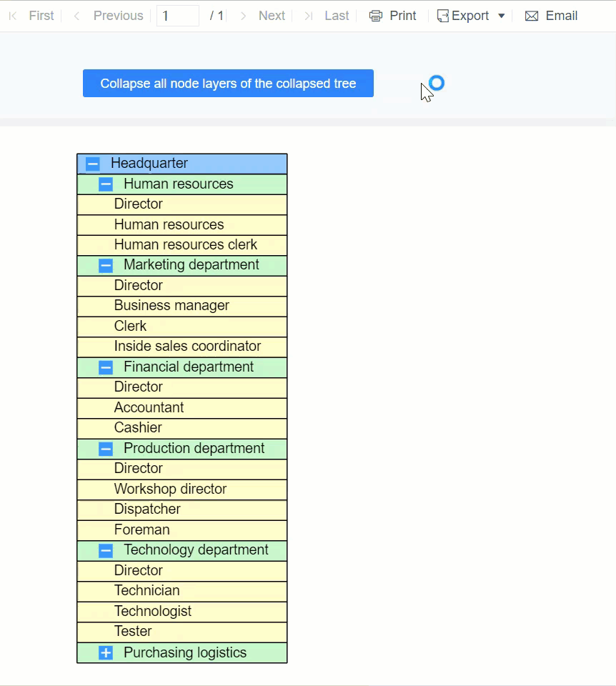Select the Inside sales coordinator row
The image size is (616, 686).
182,347
